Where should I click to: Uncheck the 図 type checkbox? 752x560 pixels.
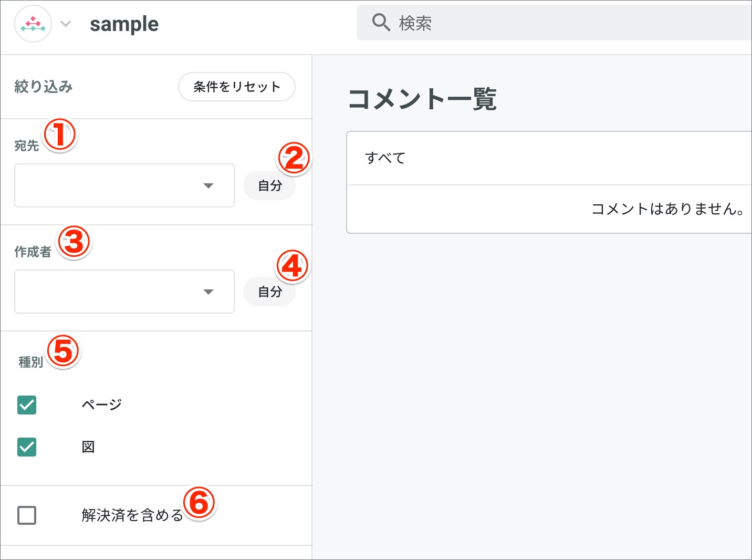click(26, 447)
